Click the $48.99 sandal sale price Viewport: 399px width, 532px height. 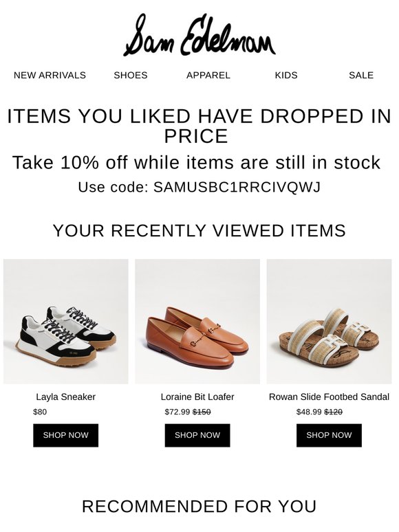(x=309, y=412)
